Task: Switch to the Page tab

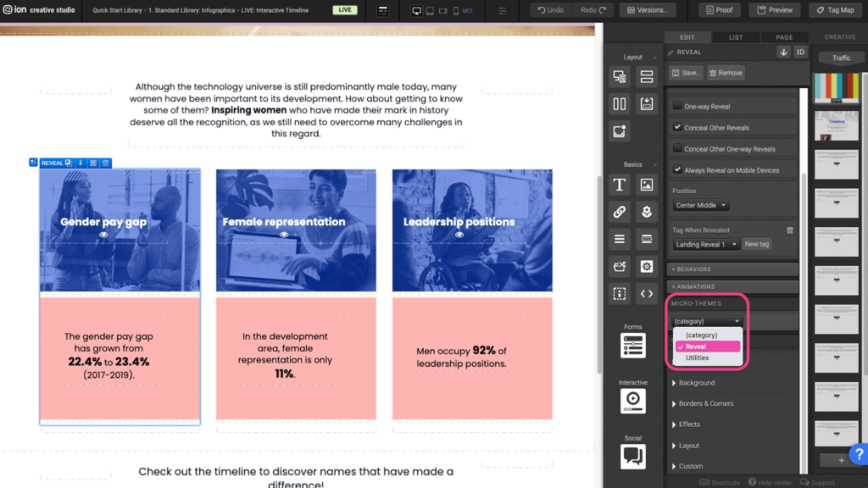Action: (784, 37)
